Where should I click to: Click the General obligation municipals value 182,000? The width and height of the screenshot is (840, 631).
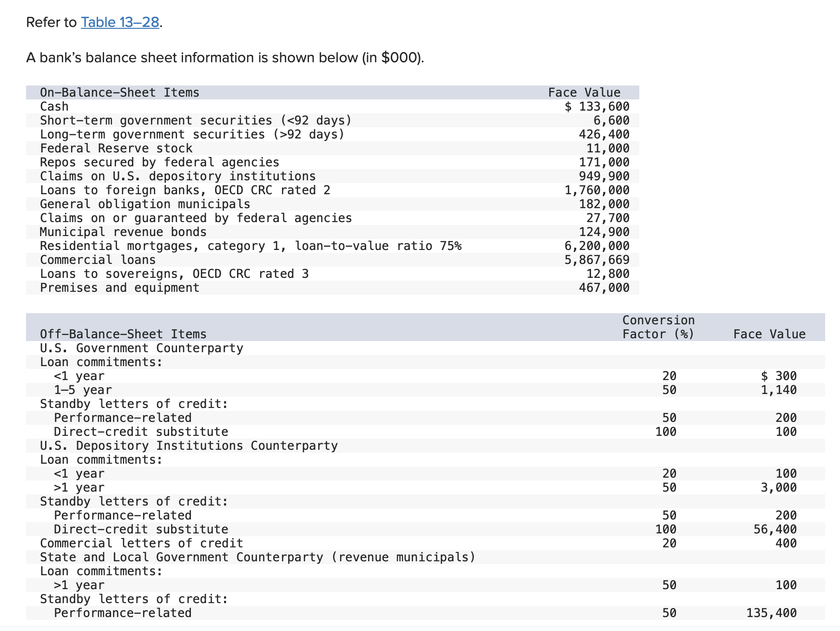pyautogui.click(x=604, y=204)
